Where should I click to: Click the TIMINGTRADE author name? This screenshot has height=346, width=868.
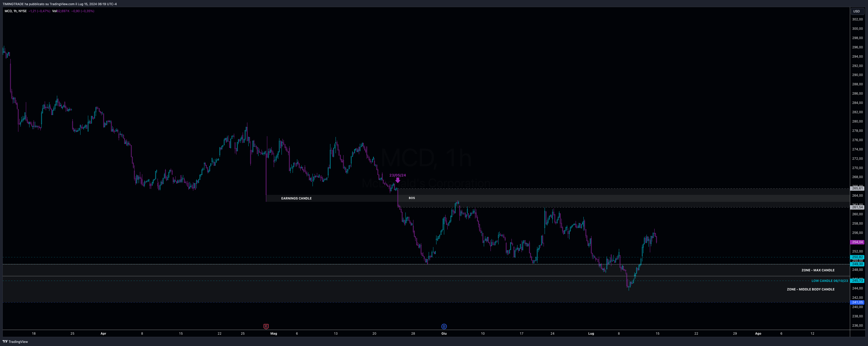pyautogui.click(x=13, y=4)
